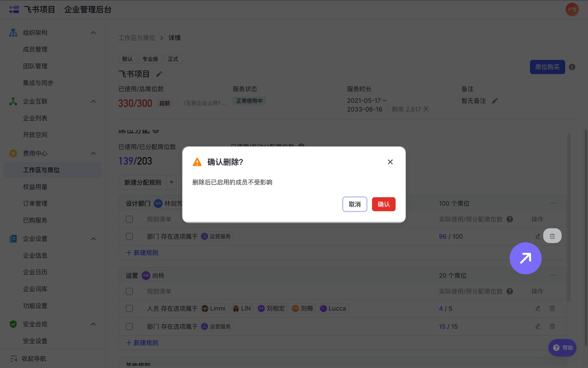The image size is (588, 368).
Task: Edit the 15 / 15 运营服务 rule
Action: point(538,326)
